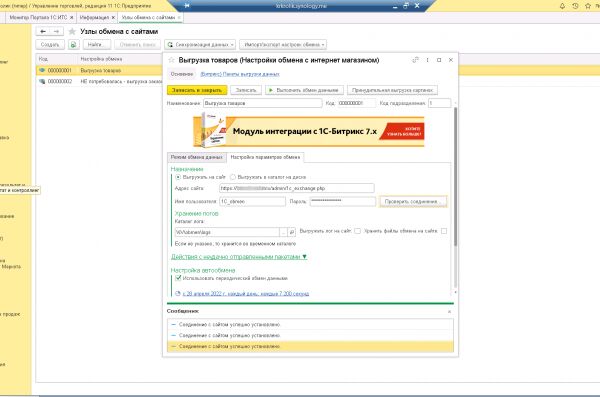Click the 'Настройка обмена' column header

click(101, 59)
